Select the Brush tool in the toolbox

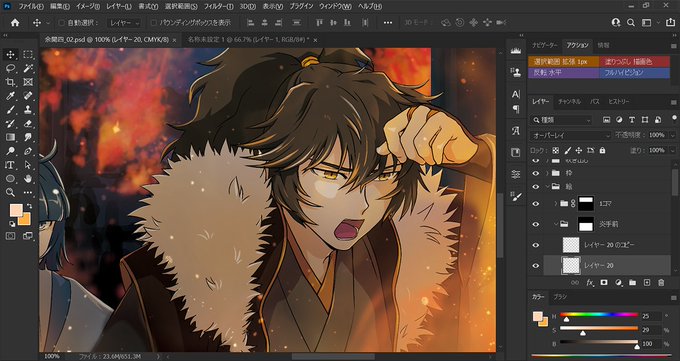pos(10,110)
